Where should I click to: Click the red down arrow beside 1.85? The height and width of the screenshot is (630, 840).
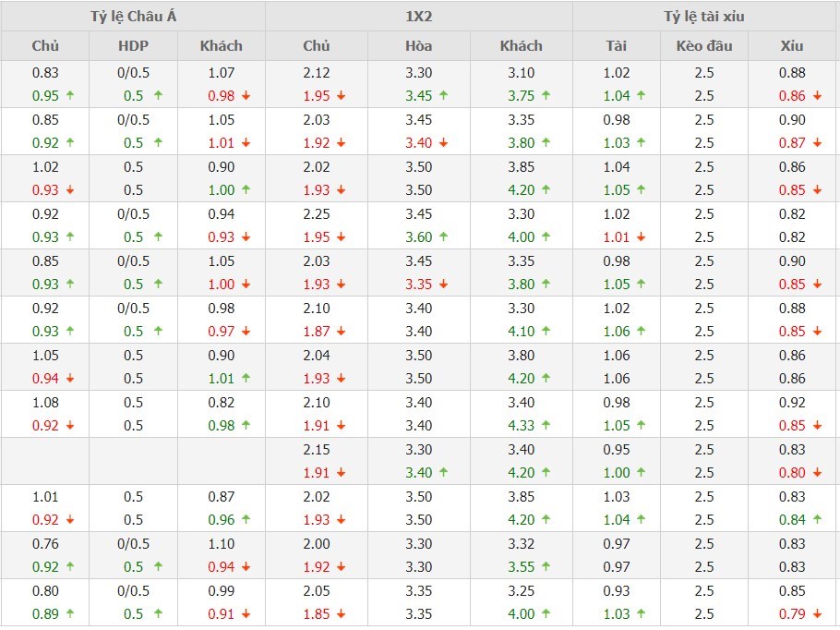(341, 614)
